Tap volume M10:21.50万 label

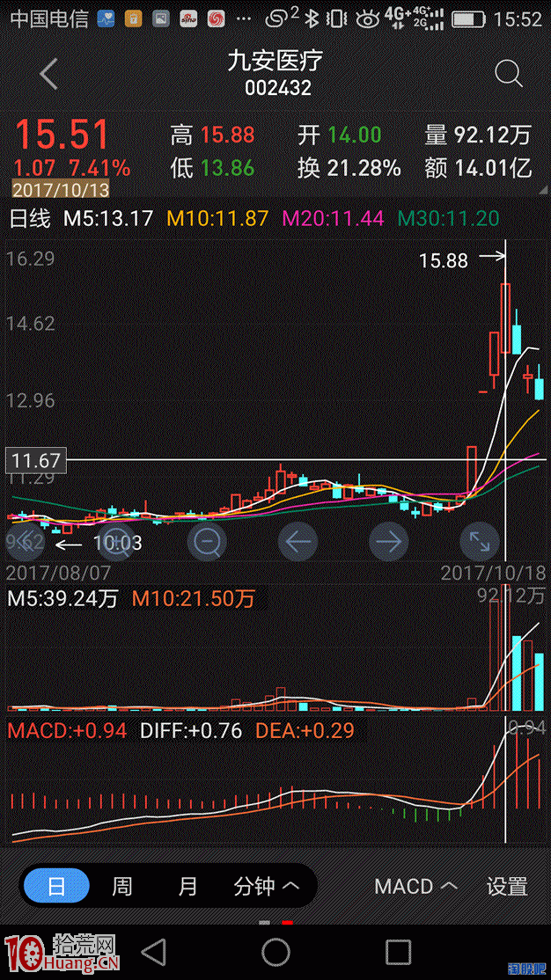194,599
